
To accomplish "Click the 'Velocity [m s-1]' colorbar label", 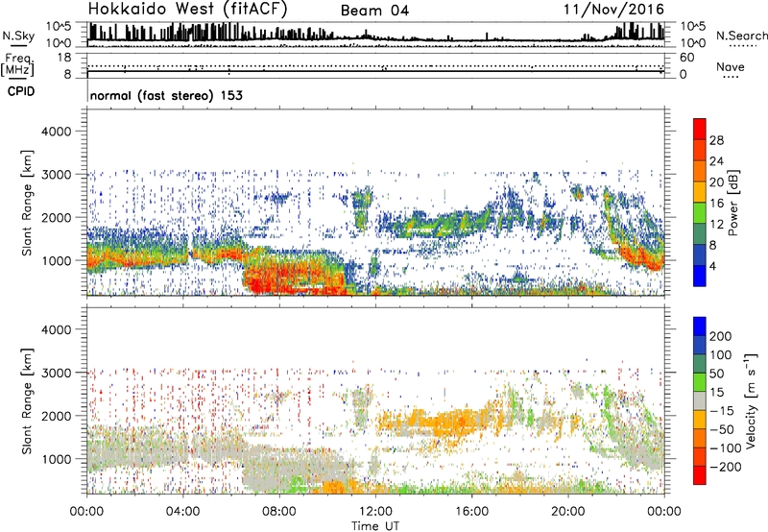I will coord(751,400).
